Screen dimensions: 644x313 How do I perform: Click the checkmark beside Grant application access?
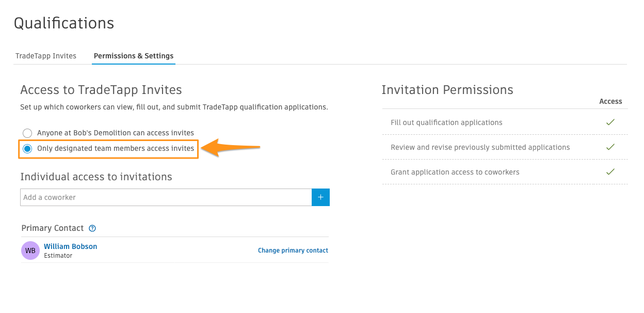[x=610, y=172]
